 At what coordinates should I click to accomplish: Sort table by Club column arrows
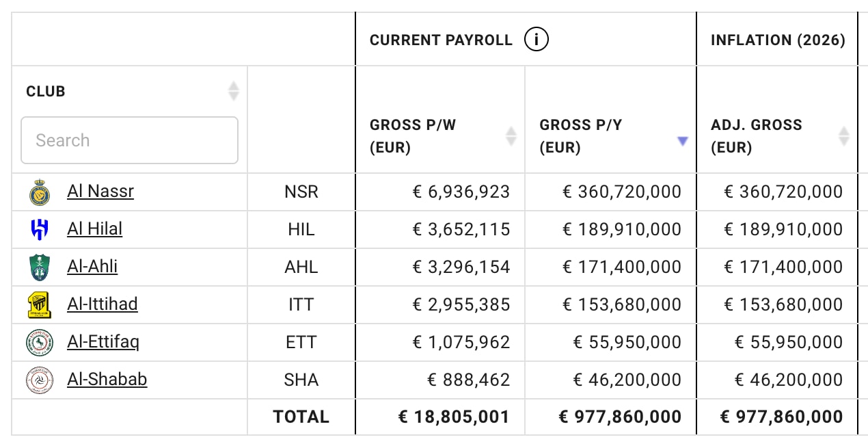click(x=234, y=91)
